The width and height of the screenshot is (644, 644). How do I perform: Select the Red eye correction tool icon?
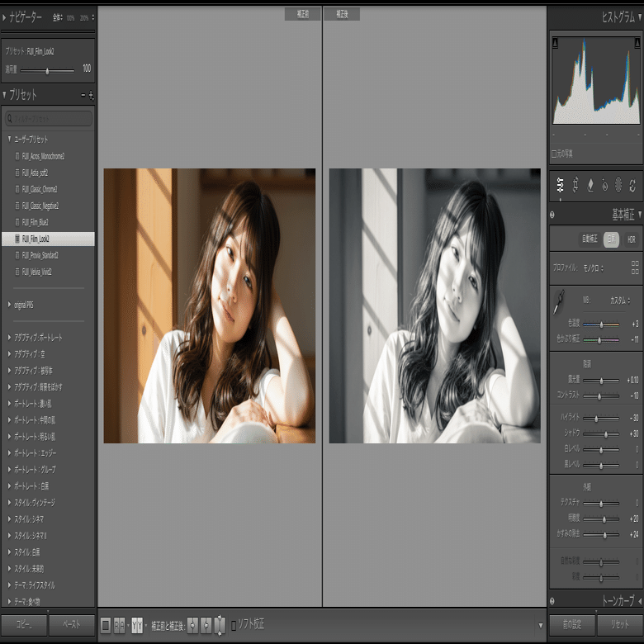pyautogui.click(x=604, y=185)
